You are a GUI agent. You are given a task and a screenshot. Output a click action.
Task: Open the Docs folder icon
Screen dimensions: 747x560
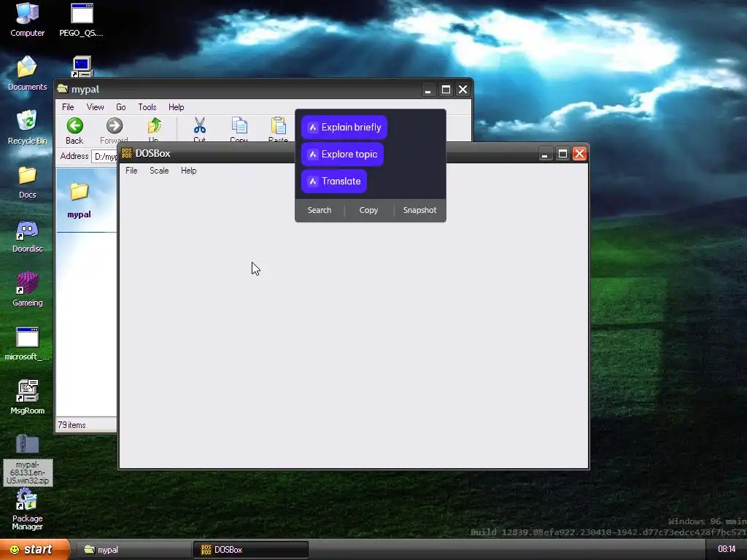point(27,182)
